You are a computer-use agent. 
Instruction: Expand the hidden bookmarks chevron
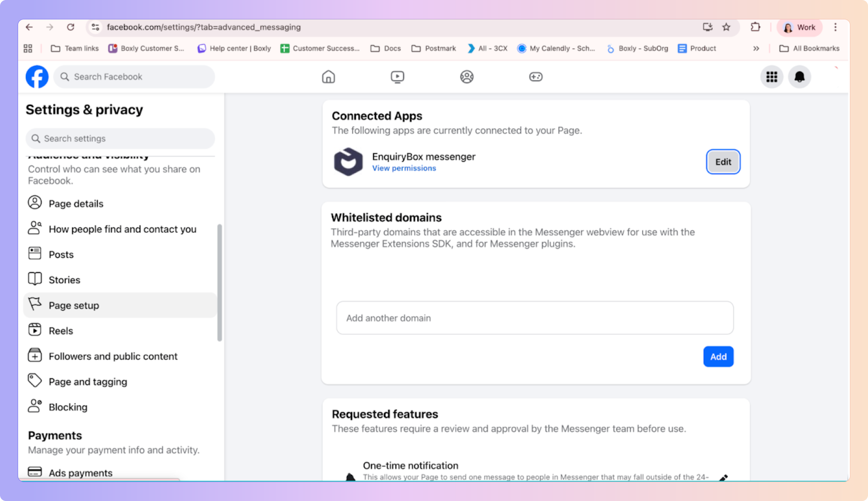(756, 48)
